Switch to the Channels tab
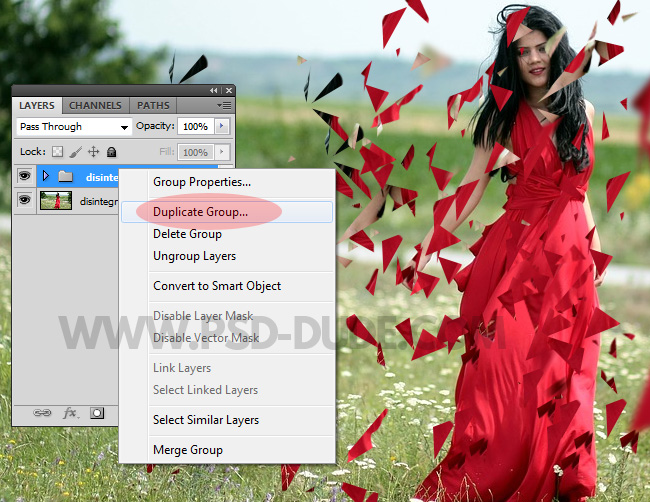This screenshot has width=650, height=502. 95,106
